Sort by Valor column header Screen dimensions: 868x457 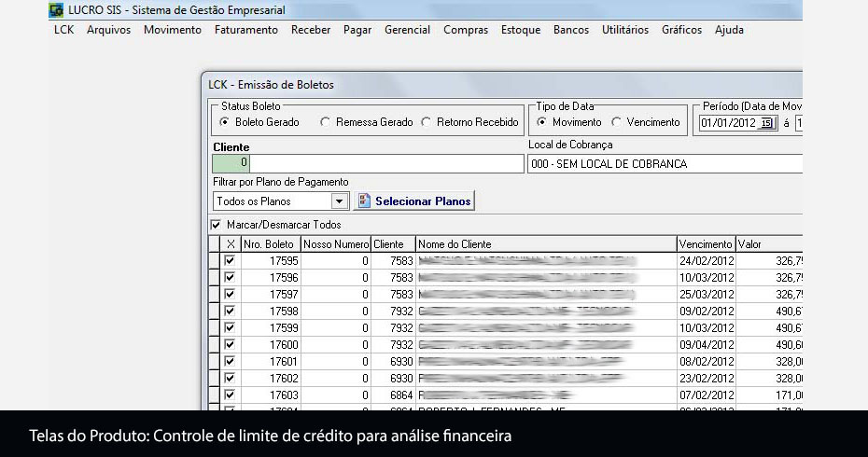[768, 244]
